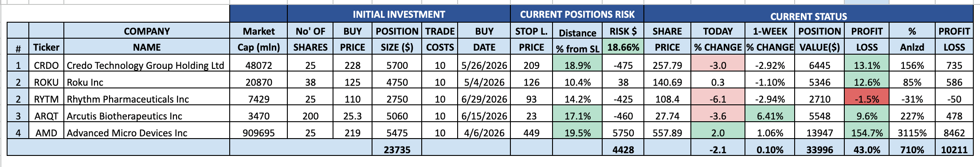Select the CURRENT POSITIONS RISK header
Viewport: 980px width, 167px height.
point(577,14)
